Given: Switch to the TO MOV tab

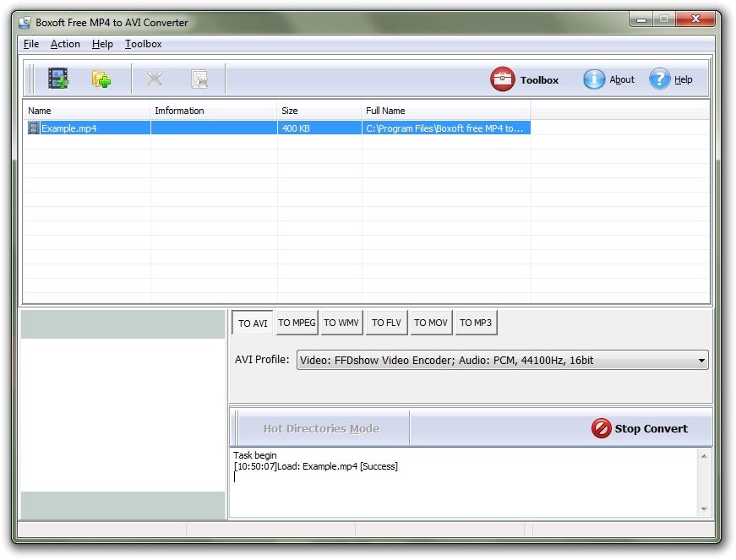Looking at the screenshot, I should click(x=431, y=323).
